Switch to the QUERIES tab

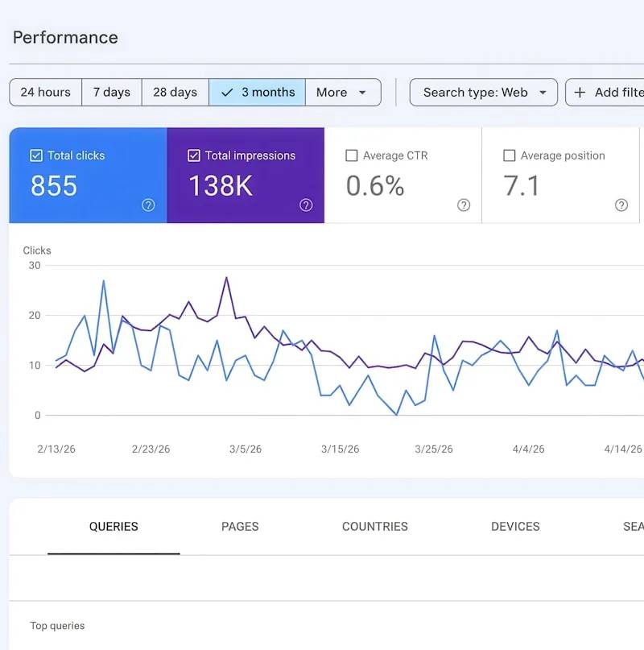click(x=114, y=527)
